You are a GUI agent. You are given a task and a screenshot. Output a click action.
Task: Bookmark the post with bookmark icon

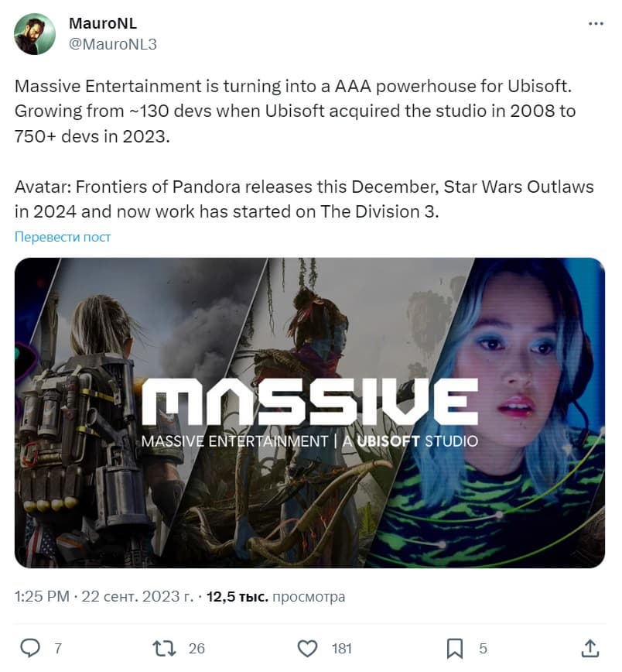(x=455, y=648)
